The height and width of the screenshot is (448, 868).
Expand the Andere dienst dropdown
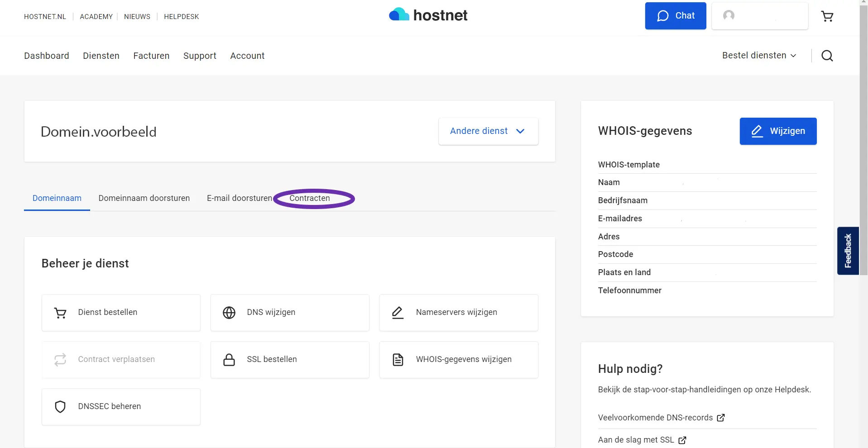click(x=488, y=131)
